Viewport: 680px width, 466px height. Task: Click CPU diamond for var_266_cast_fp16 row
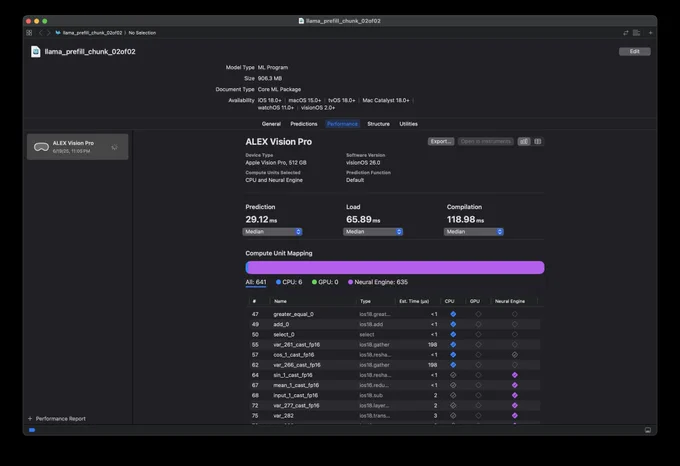coord(453,365)
